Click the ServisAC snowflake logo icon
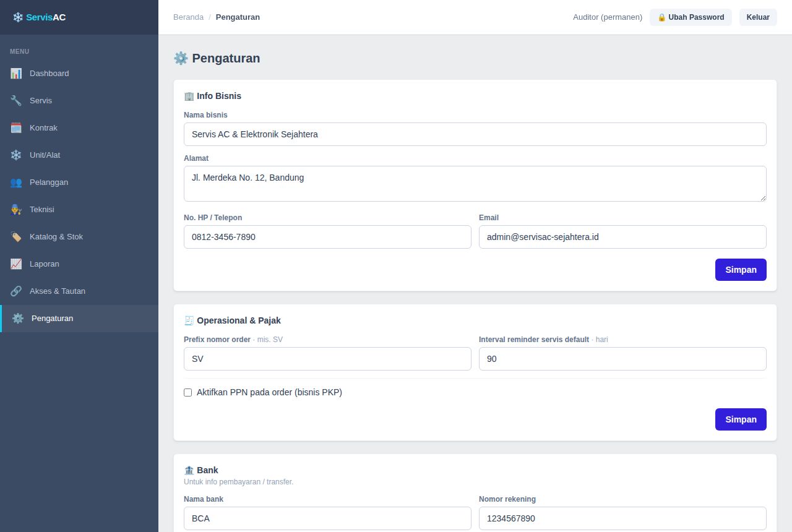The image size is (792, 532). tap(18, 17)
